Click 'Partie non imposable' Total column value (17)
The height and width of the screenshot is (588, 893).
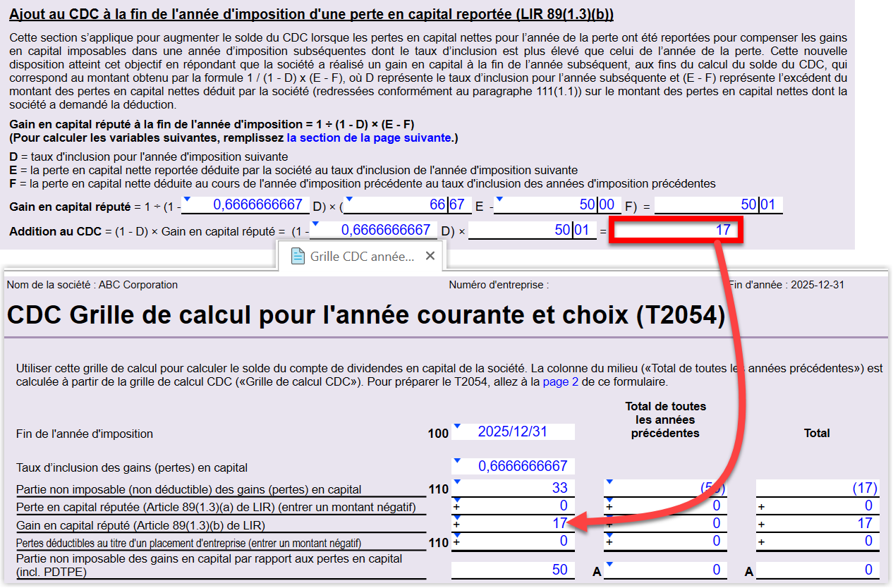click(817, 489)
